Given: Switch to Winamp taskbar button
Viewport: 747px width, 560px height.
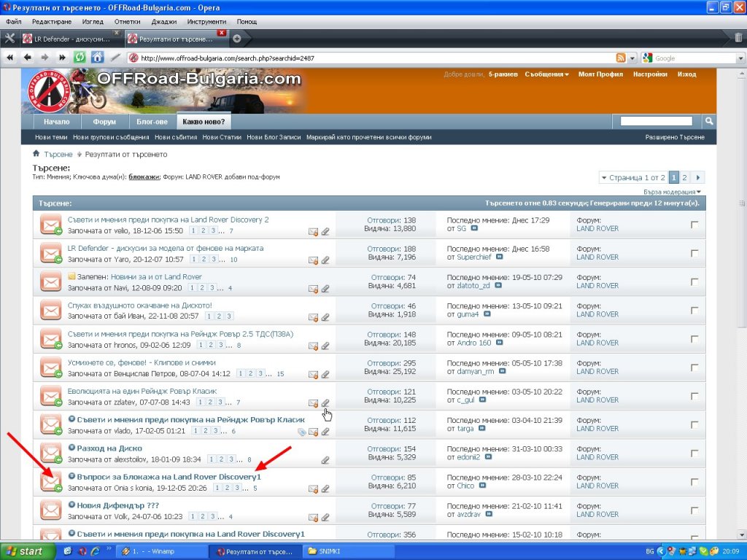Looking at the screenshot, I should (162, 551).
